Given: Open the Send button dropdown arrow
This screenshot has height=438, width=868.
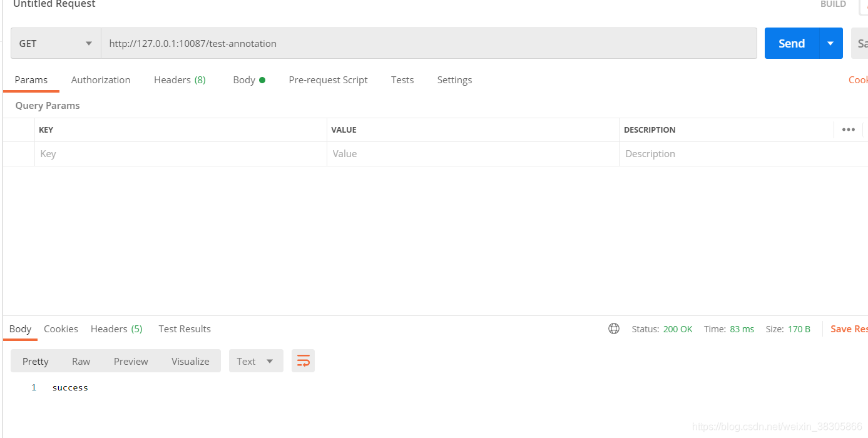Looking at the screenshot, I should pos(830,43).
